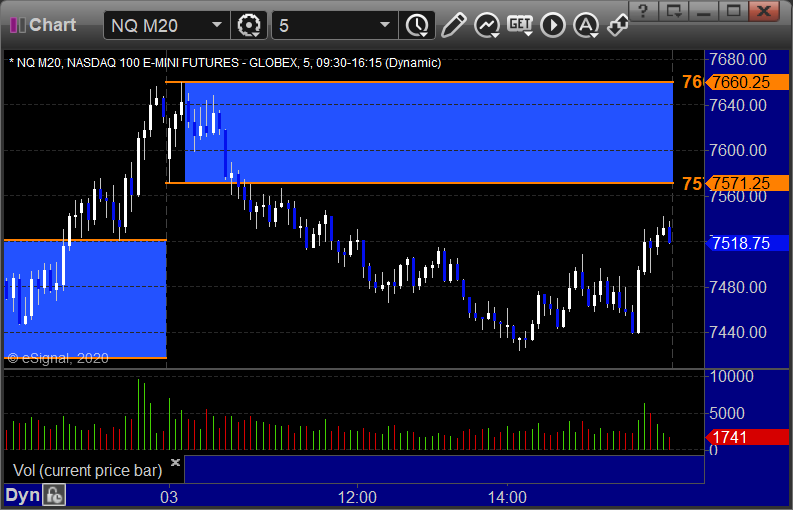
Task: Start bar replay play button
Action: (x=553, y=25)
